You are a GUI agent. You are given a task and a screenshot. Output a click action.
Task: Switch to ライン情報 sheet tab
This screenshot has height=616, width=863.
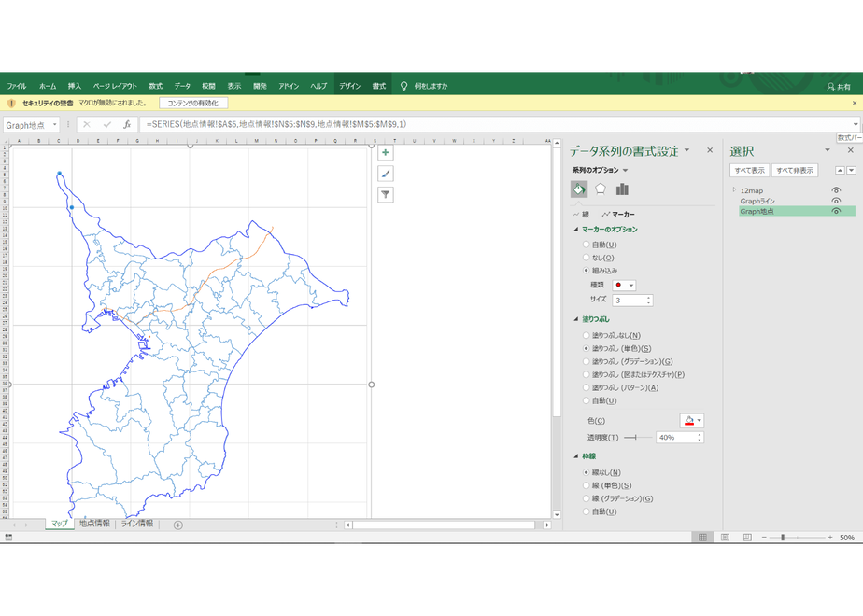pos(137,524)
